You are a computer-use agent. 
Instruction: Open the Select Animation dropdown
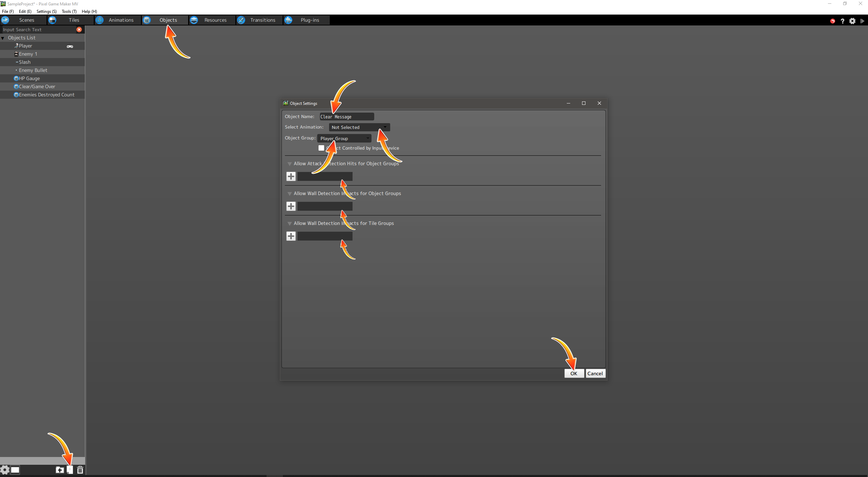359,127
